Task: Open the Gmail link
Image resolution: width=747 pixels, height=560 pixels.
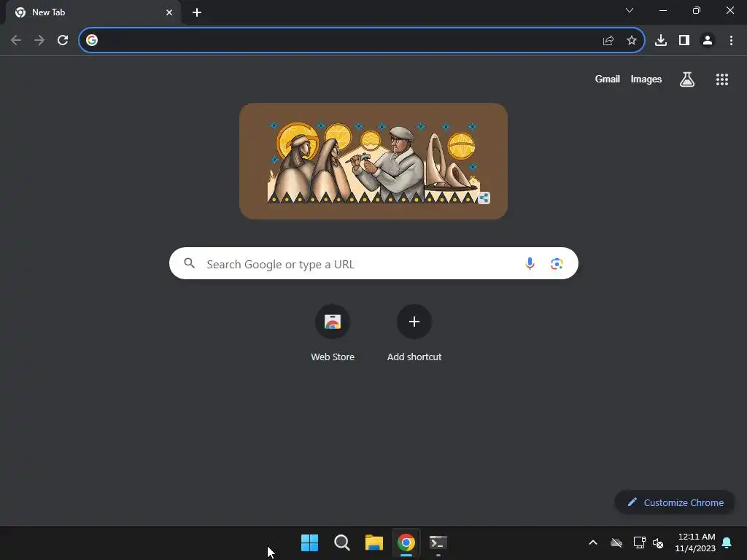Action: coord(608,79)
